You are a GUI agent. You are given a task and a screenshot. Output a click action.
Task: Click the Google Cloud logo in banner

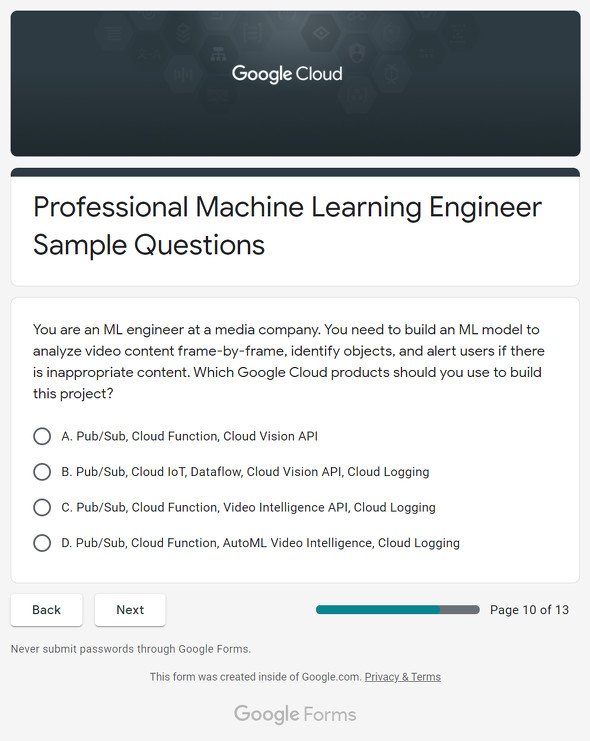point(287,74)
